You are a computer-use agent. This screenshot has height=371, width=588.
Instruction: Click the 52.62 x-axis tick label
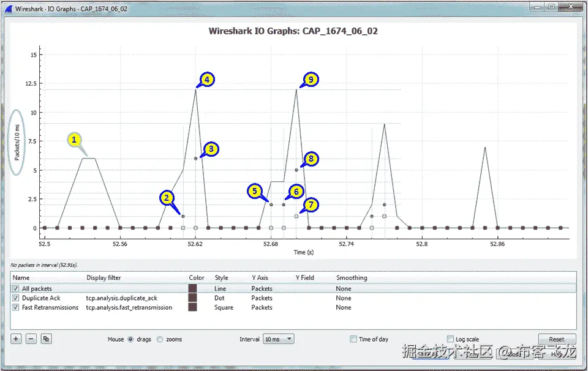pyautogui.click(x=195, y=244)
